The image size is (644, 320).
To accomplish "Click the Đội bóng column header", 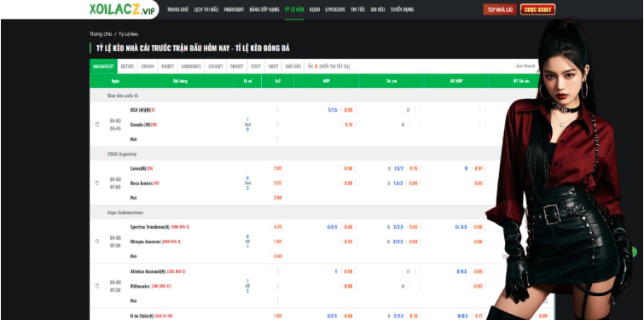I will point(180,81).
